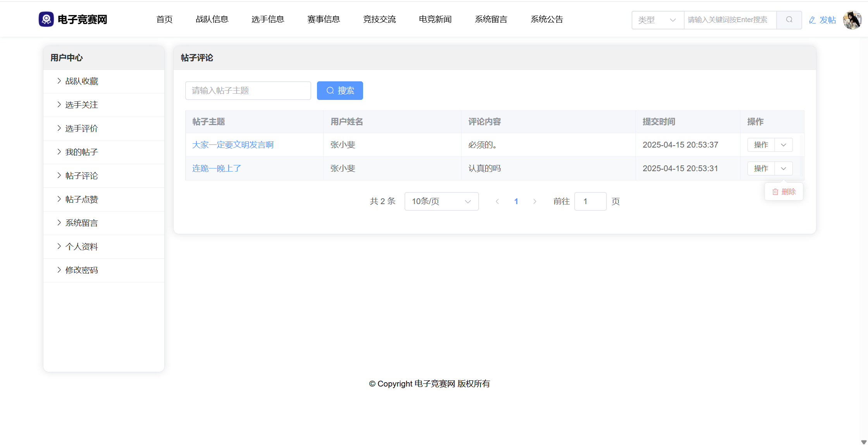Select 帖子点赞 in user center sidebar

tap(81, 199)
